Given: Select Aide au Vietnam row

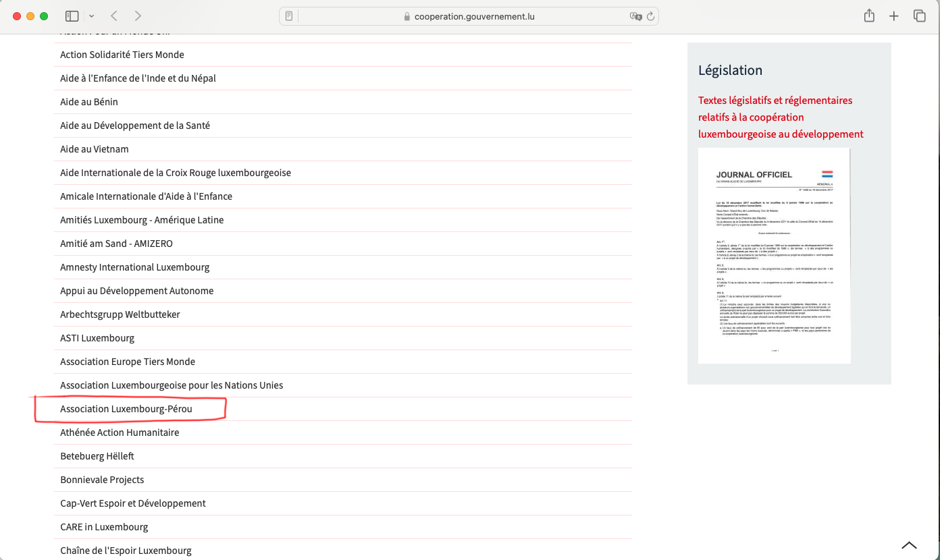Looking at the screenshot, I should (x=343, y=149).
